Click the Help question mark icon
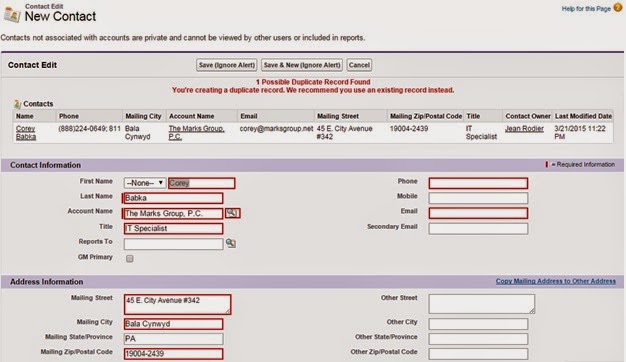The height and width of the screenshot is (362, 626). (618, 8)
